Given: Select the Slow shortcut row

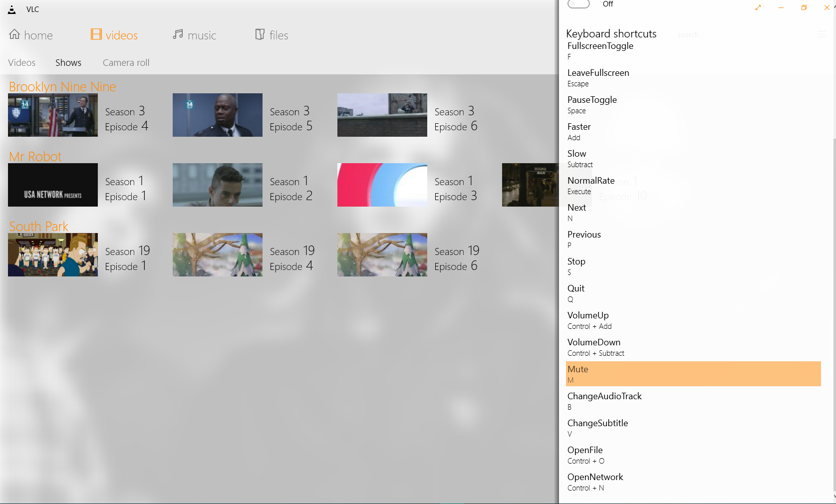Looking at the screenshot, I should (693, 158).
